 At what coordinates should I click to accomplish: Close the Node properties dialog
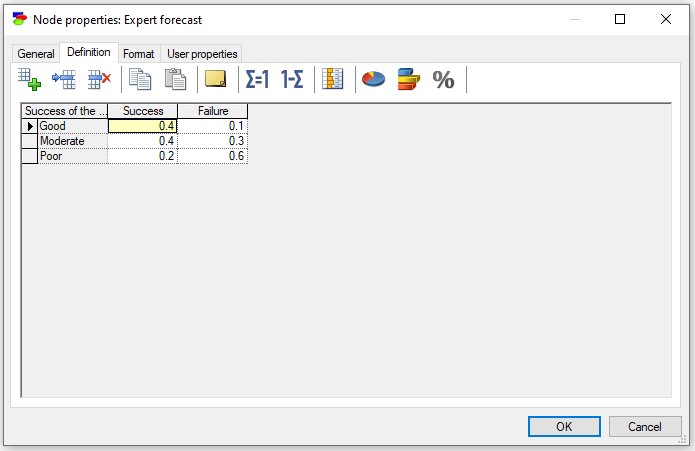pos(666,19)
